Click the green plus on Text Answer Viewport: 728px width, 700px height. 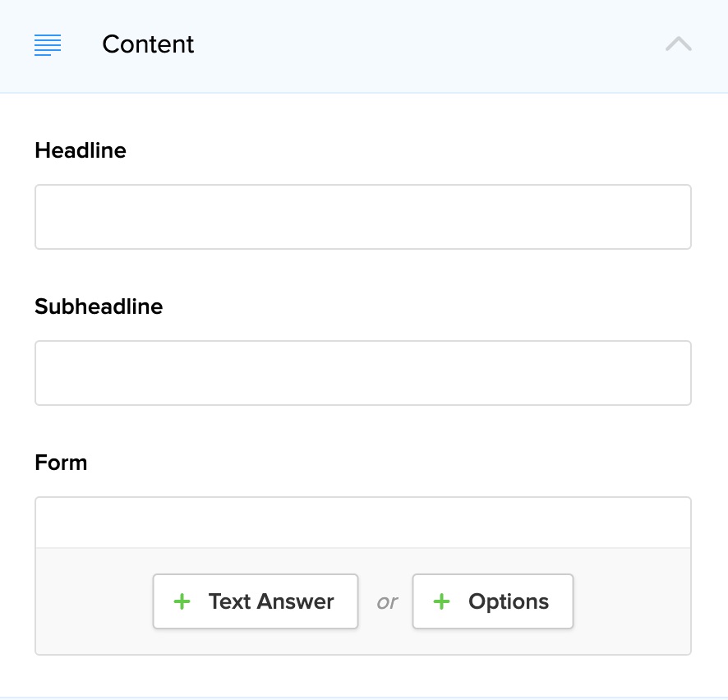(x=182, y=601)
